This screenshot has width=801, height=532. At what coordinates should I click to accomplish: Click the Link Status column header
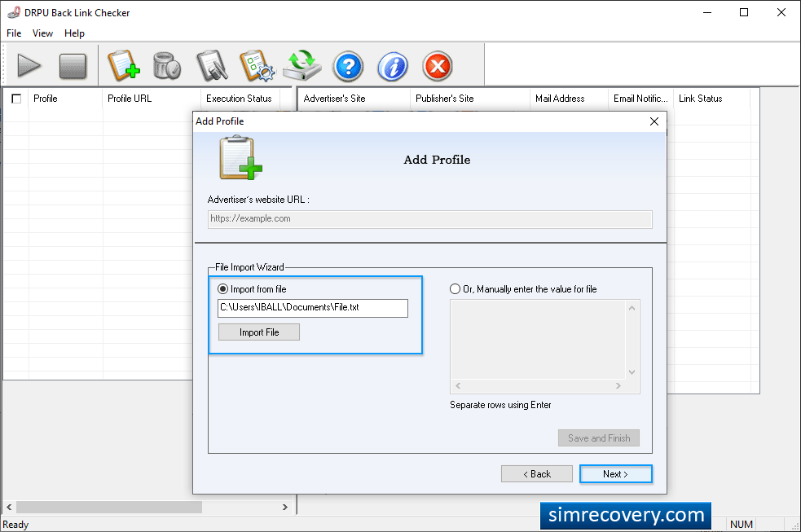point(711,99)
